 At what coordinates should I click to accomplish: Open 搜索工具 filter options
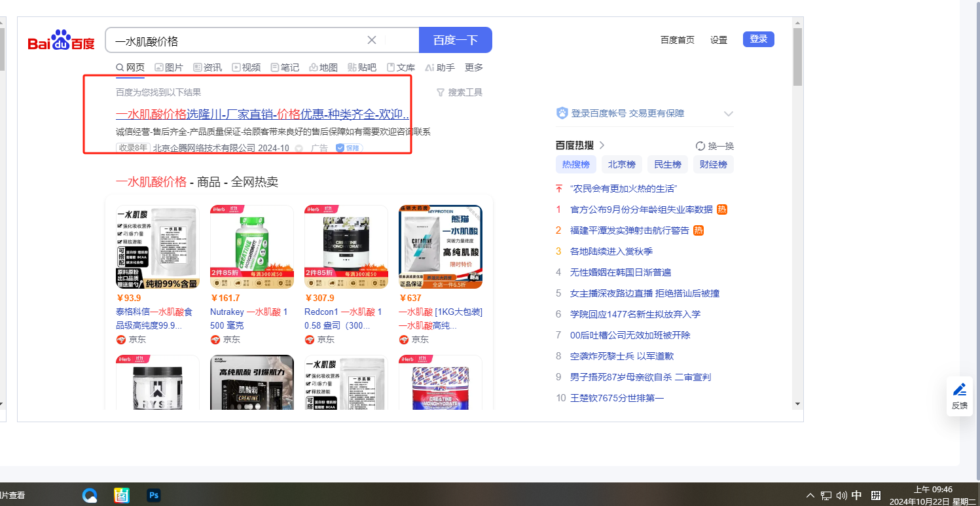[x=460, y=92]
